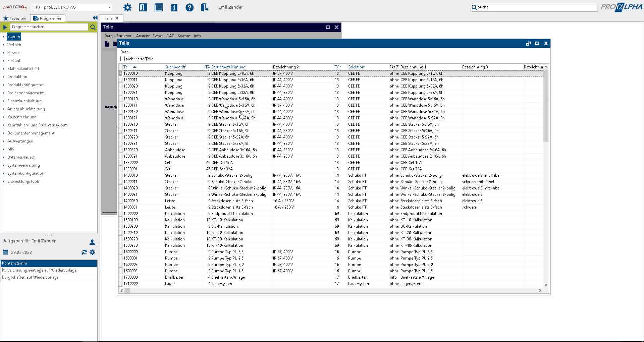The image size is (644, 342).
Task: Sort by the Suchbegriff column header
Action: tap(175, 67)
